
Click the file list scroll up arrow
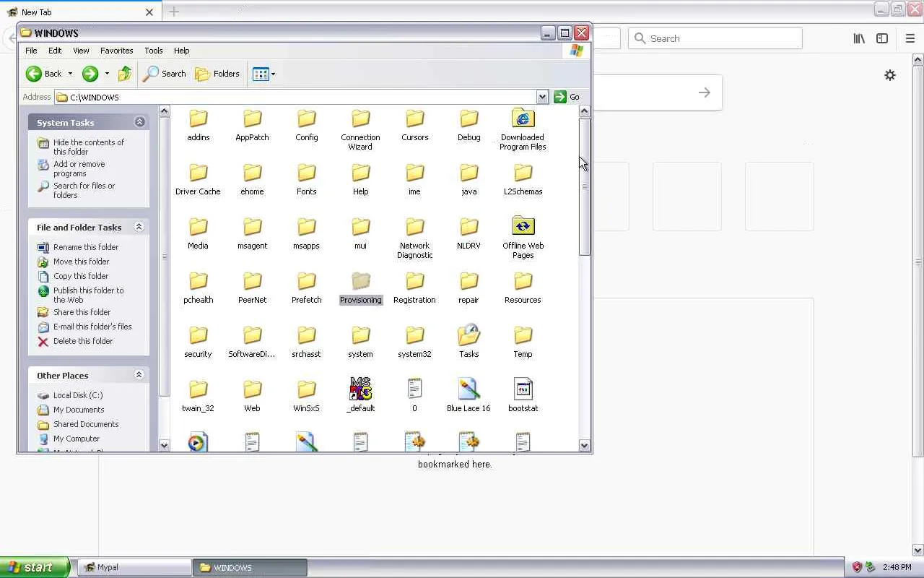(x=585, y=111)
